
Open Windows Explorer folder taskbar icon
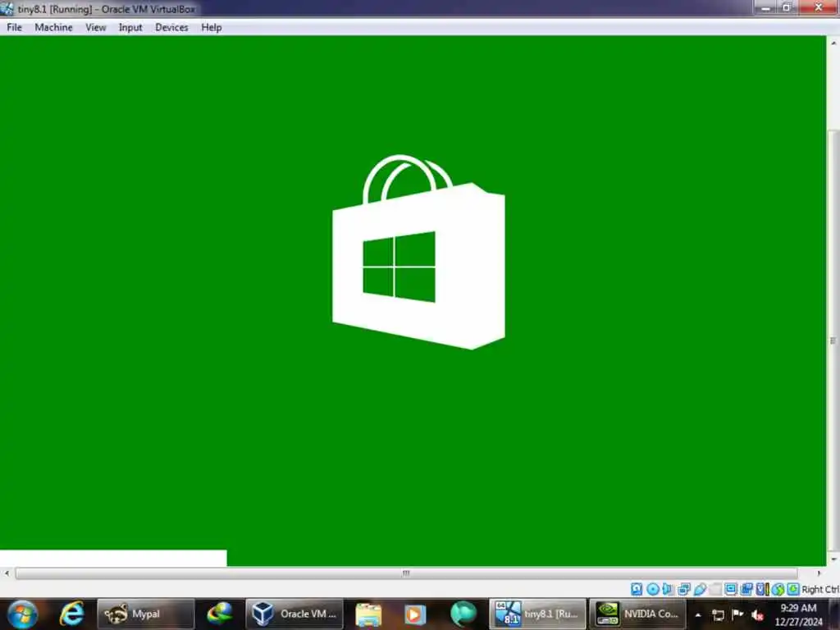[368, 614]
